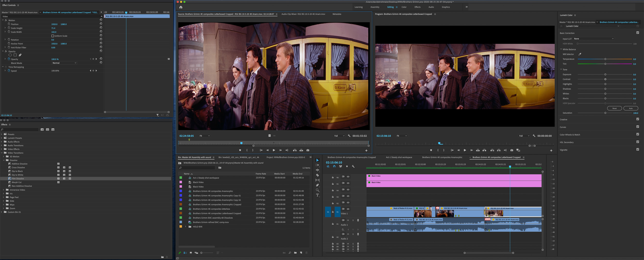
Task: Disable the Vignette section checkbox
Action: click(x=638, y=149)
